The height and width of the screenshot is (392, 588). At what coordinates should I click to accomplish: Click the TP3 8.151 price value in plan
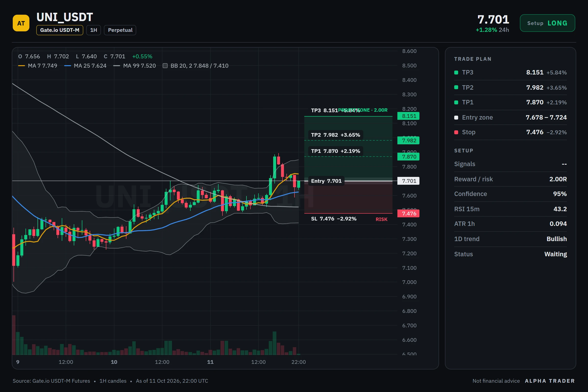(535, 73)
